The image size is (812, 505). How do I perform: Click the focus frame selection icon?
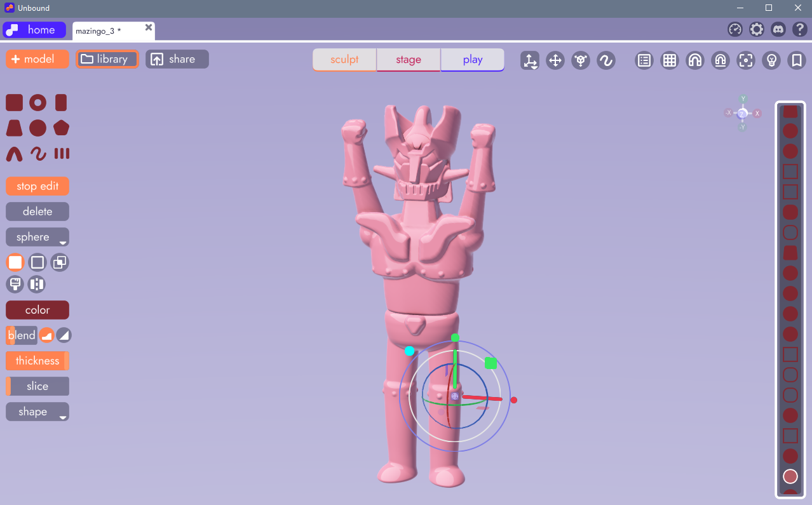[746, 60]
